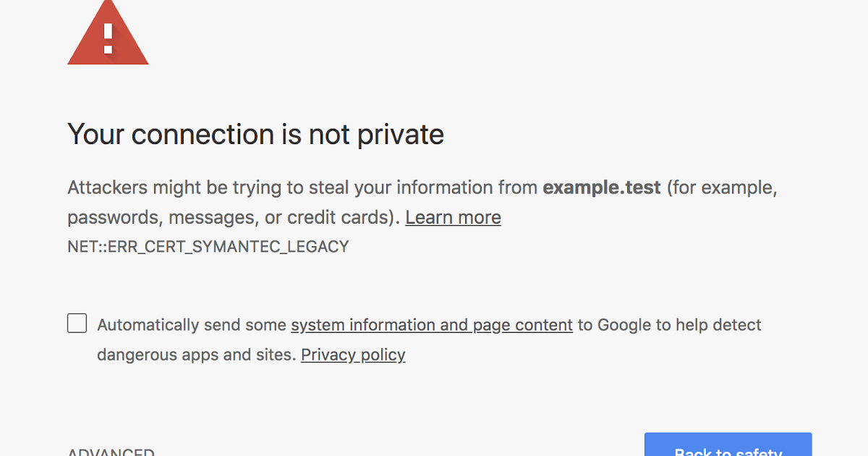This screenshot has height=456, width=868.
Task: Enable automatic system information reporting checkbox
Action: (x=77, y=323)
